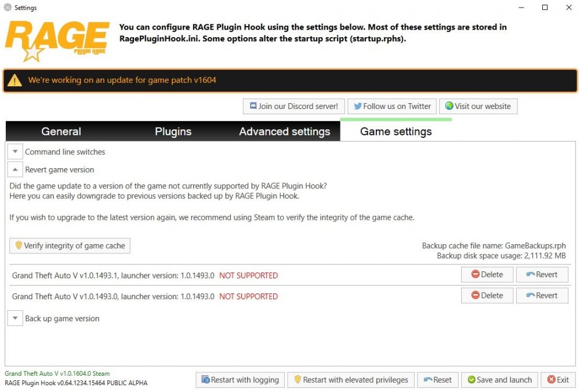Click Verify integrity of game cache

[x=70, y=245]
